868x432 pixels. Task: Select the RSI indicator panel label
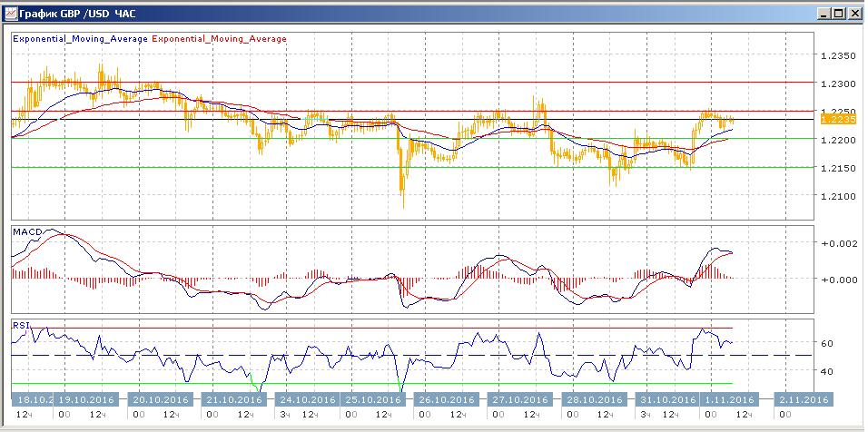coord(20,324)
